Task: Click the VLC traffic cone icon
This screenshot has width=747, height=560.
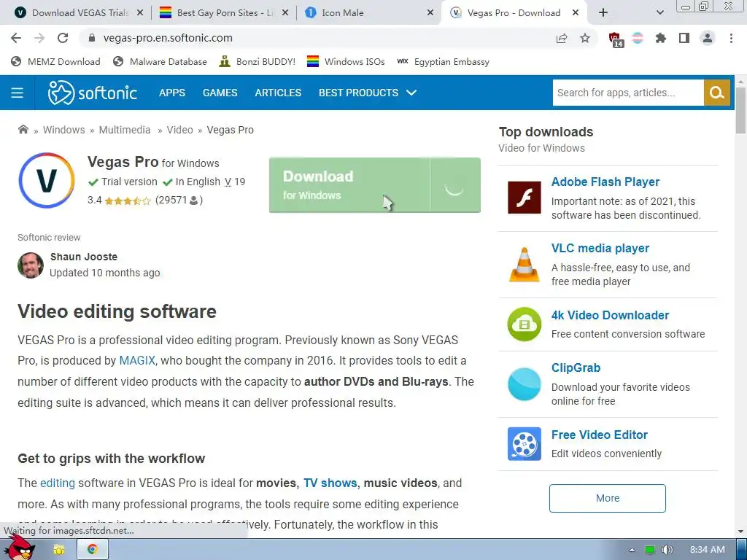Action: [x=524, y=264]
